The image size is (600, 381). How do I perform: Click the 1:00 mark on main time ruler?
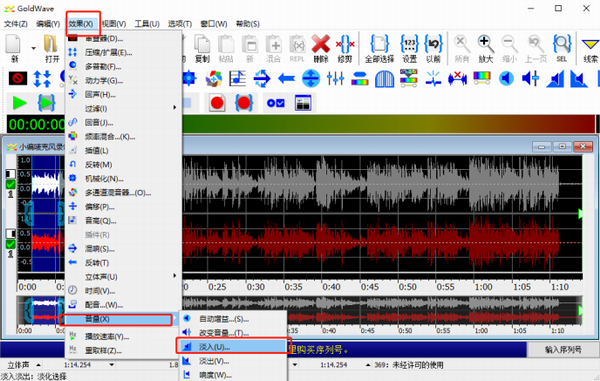pos(483,287)
